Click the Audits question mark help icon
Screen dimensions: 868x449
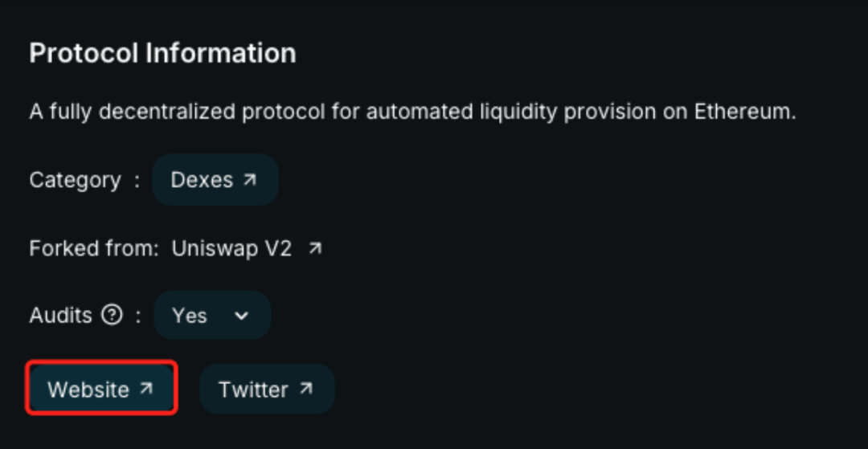click(x=112, y=315)
